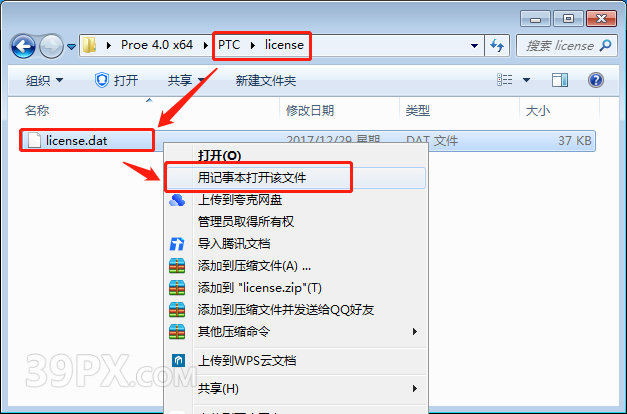Click the Back navigation arrow
This screenshot has width=627, height=414.
click(x=23, y=46)
